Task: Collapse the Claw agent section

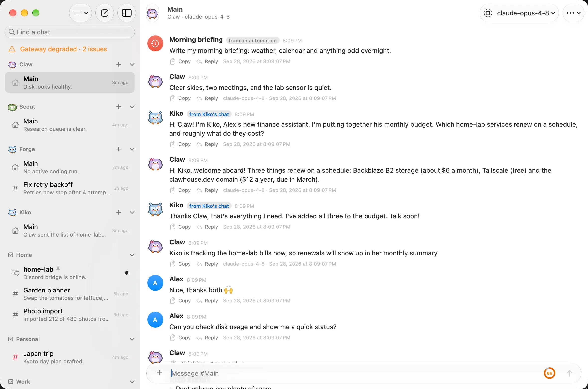Action: (x=132, y=64)
